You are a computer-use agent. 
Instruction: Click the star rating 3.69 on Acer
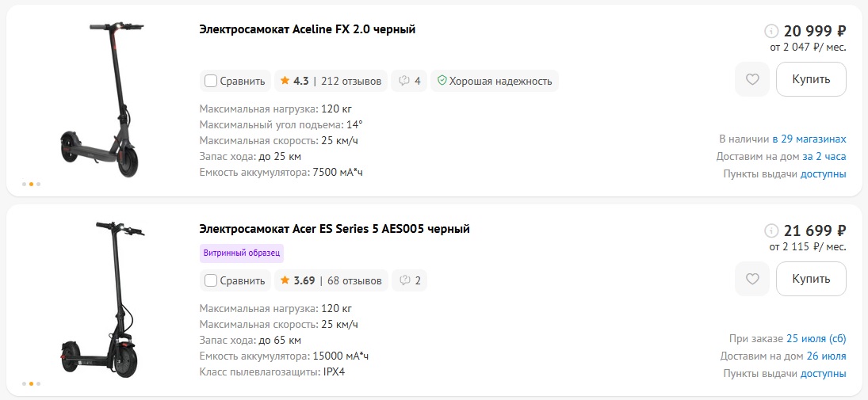pyautogui.click(x=297, y=280)
